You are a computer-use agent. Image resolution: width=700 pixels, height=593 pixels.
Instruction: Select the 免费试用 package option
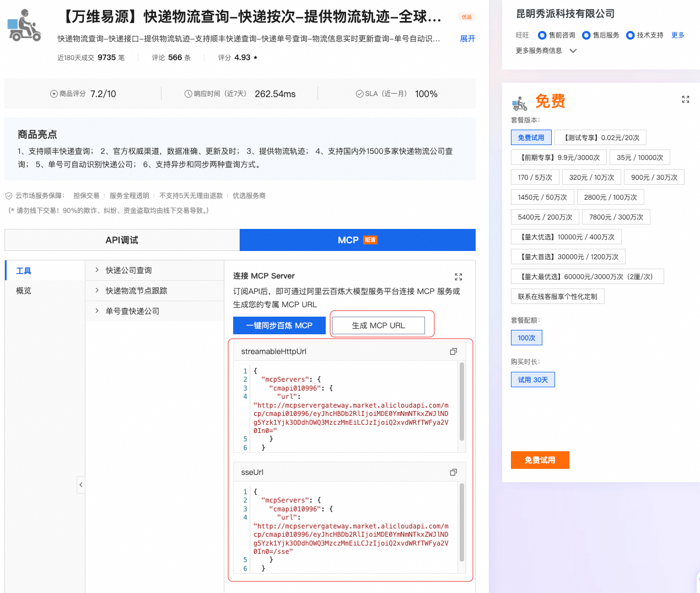(x=531, y=138)
